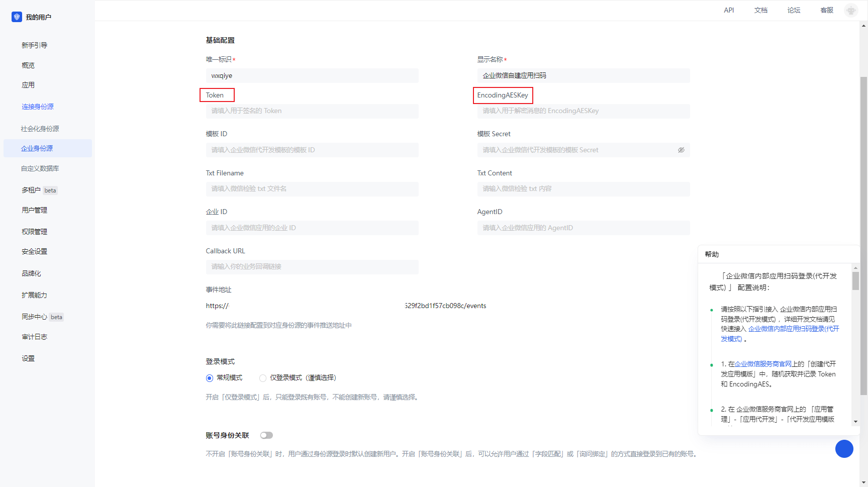Go to 用户管理 in the sidebar
Screen dimensions: 868x487
point(35,210)
